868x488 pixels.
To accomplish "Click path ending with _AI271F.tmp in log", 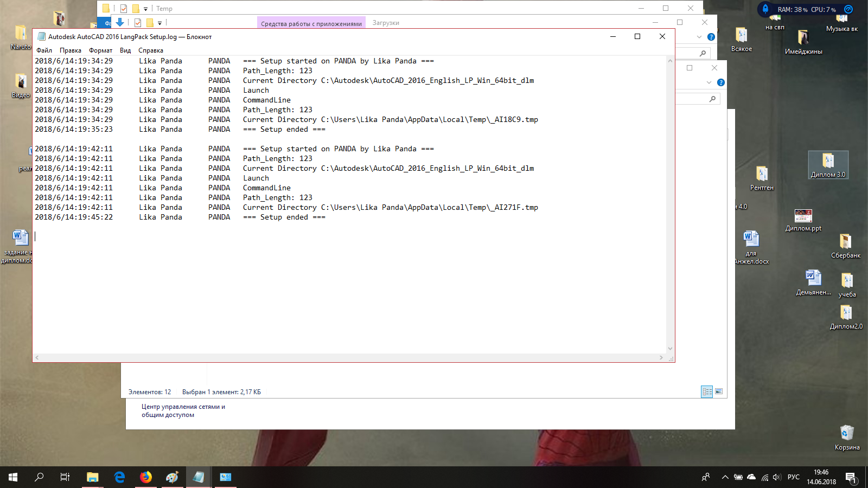I will pos(430,207).
